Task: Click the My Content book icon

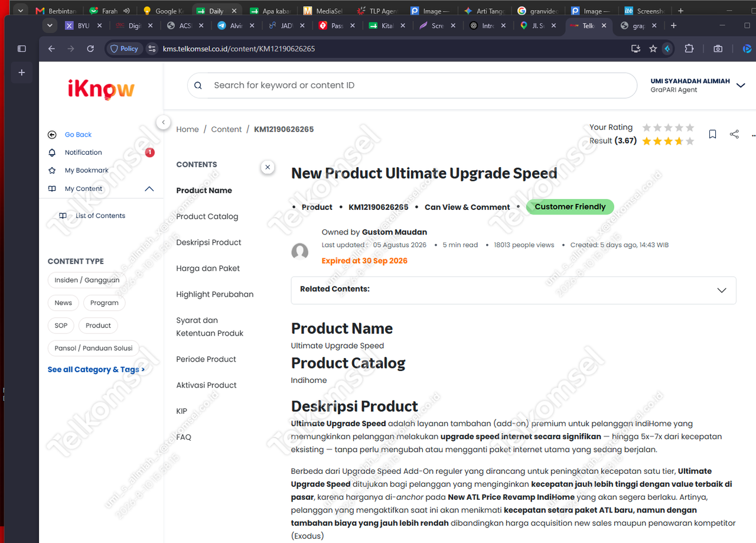Action: click(52, 189)
